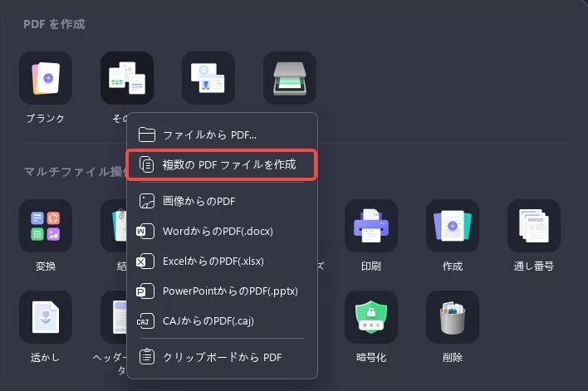Open the 通し番号 Bates numbering tool

pos(534,226)
